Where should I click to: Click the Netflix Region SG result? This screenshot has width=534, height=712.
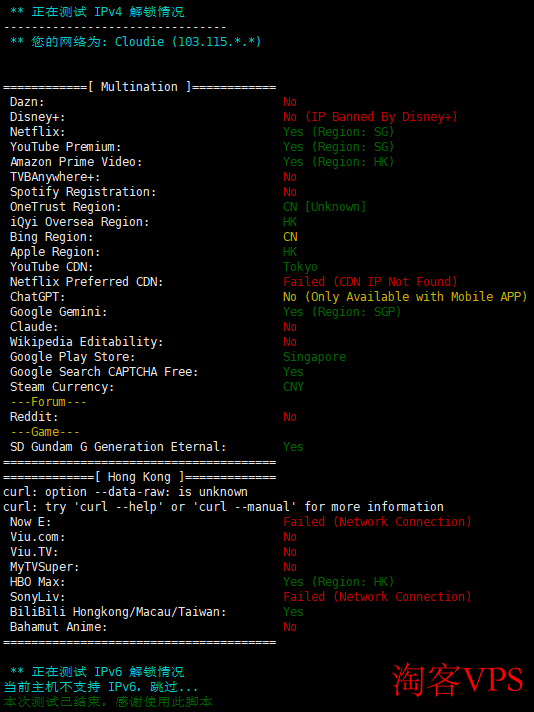tap(338, 132)
